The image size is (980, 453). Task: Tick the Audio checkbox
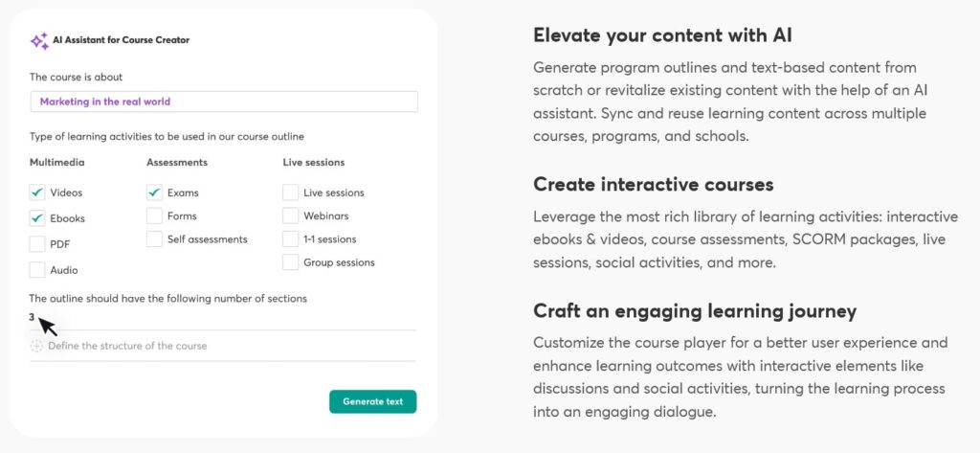tap(37, 270)
